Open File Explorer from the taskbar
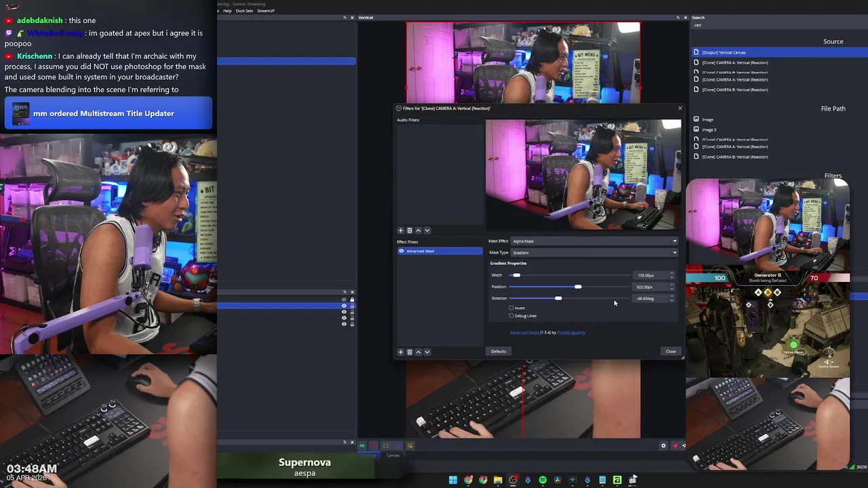The width and height of the screenshot is (868, 488). 498,480
